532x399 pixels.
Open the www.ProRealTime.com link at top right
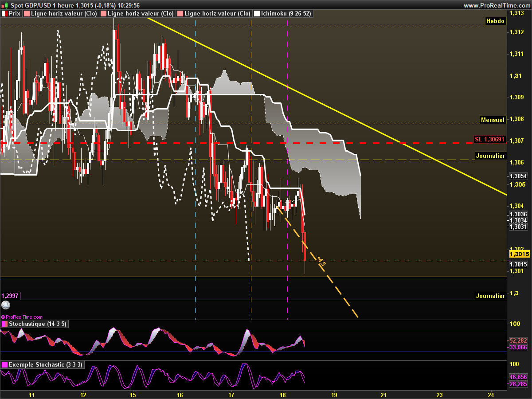coord(496,5)
